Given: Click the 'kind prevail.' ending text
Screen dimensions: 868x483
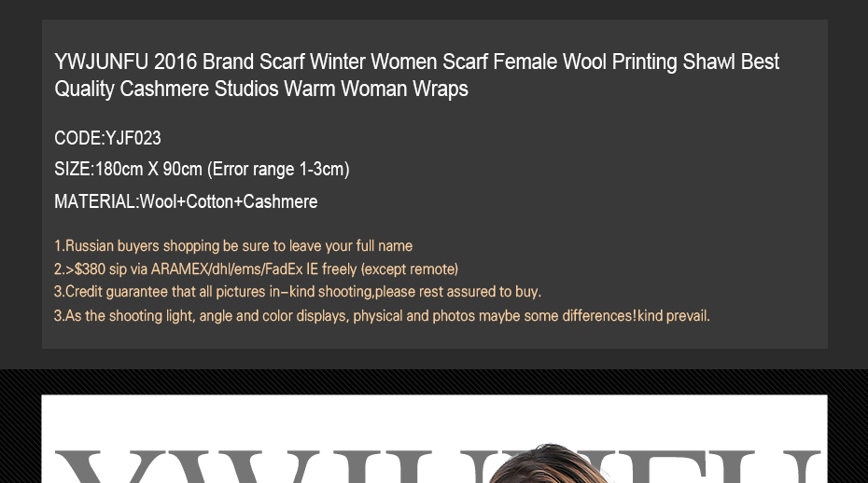Looking at the screenshot, I should point(674,316).
